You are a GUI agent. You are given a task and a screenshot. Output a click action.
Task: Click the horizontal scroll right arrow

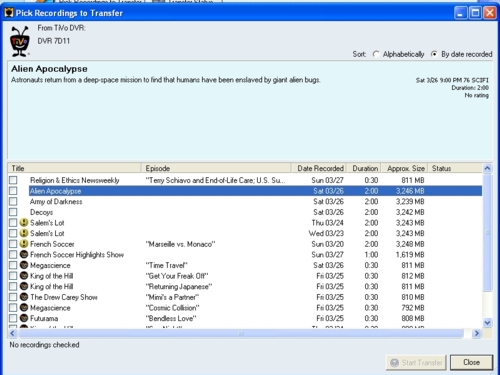point(477,333)
